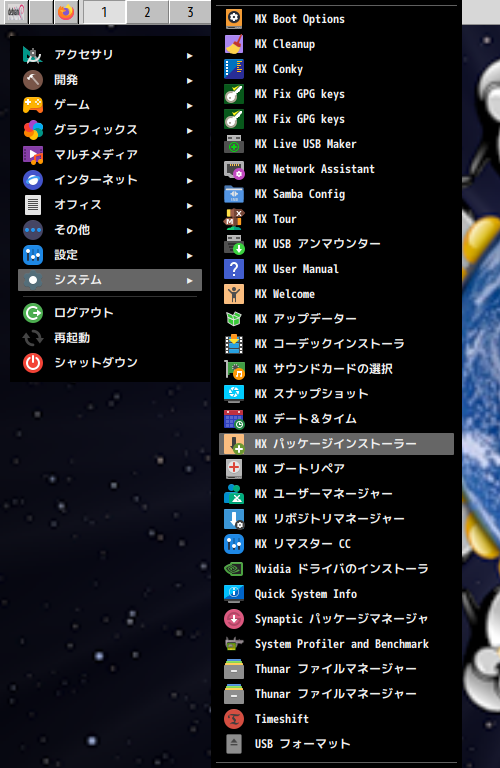
Task: Open MX Boot Options icon
Action: (x=234, y=19)
